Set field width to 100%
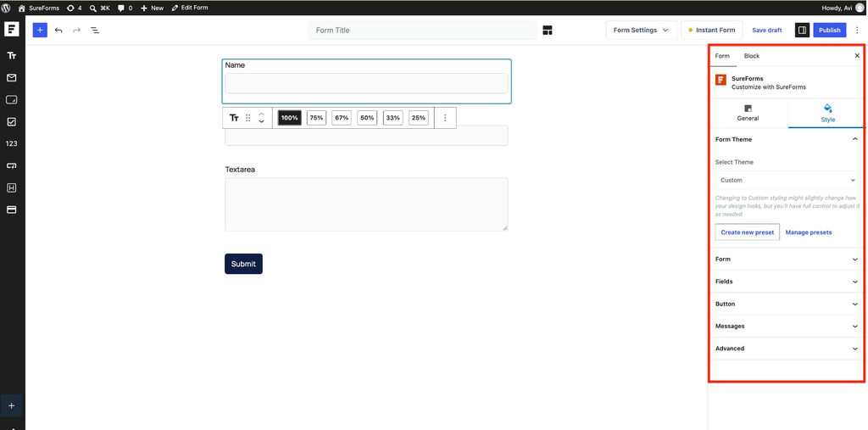The height and width of the screenshot is (430, 868). 289,118
